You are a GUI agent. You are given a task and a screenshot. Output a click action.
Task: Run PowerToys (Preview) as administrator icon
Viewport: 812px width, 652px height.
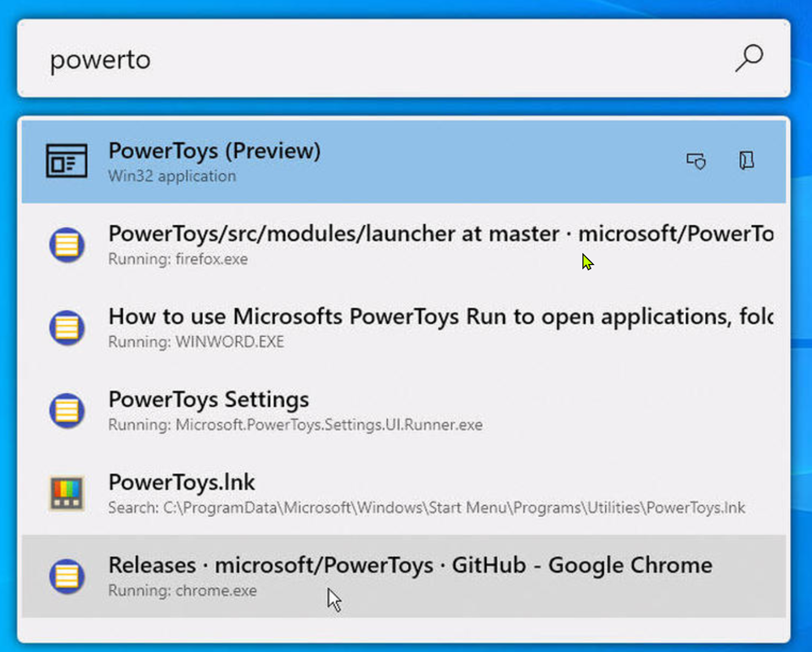696,161
